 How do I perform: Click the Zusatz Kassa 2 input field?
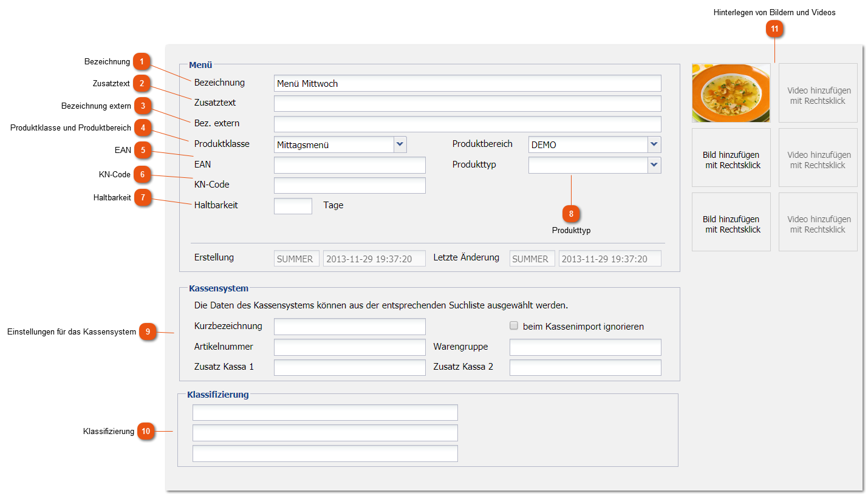coord(585,367)
